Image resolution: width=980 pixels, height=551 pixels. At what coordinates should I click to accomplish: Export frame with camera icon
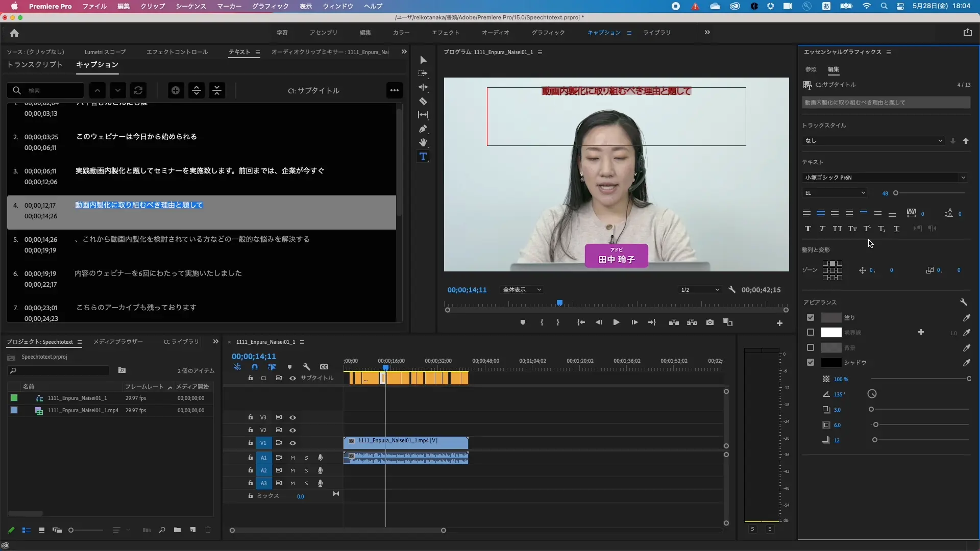710,322
